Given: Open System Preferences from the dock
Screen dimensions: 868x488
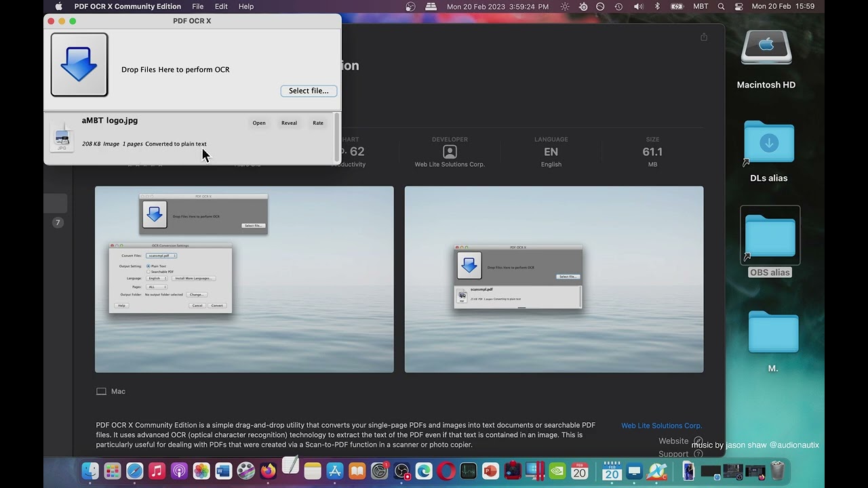Looking at the screenshot, I should [x=380, y=470].
